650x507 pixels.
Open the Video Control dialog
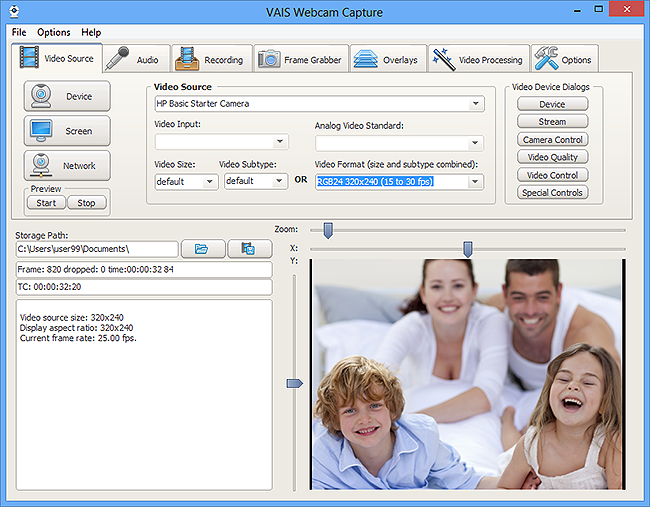(552, 175)
